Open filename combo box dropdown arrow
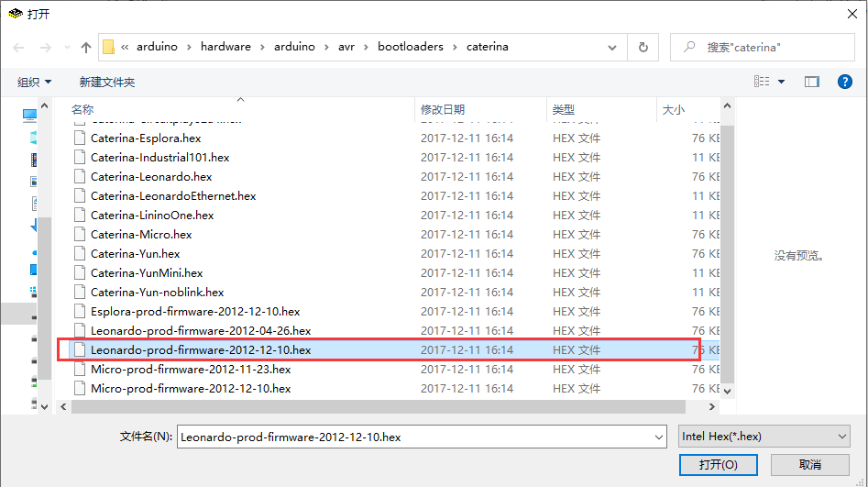 (659, 437)
